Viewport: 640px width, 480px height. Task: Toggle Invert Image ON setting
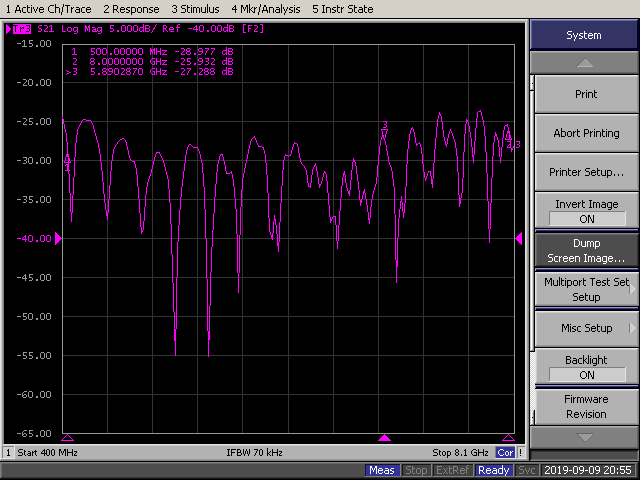pos(586,211)
